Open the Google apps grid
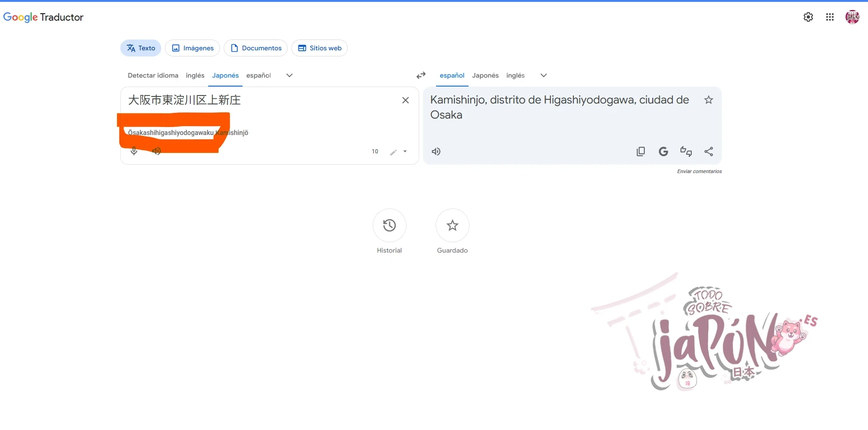The image size is (868, 430). tap(830, 17)
